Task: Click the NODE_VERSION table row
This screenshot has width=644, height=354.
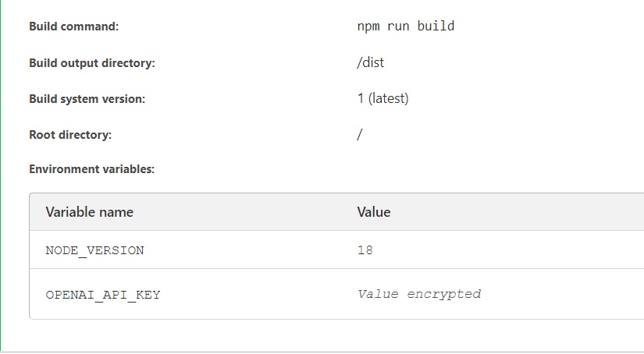Action: click(336, 250)
